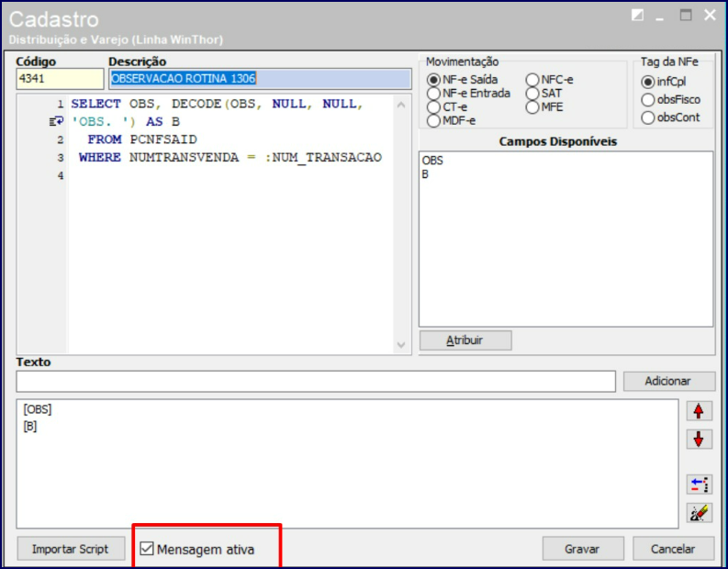728x569 pixels.
Task: Click the SQL editor scroll up arrow
Action: (x=401, y=105)
